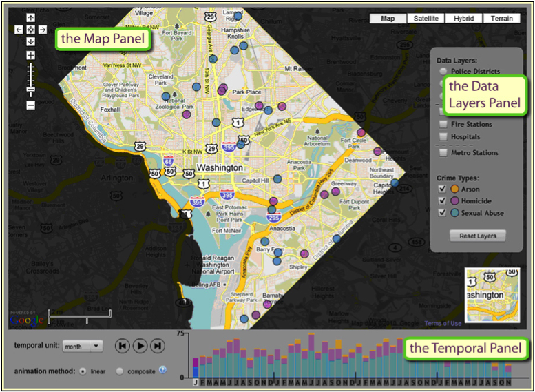Step forward to next time unit
The height and width of the screenshot is (392, 535).
158,346
